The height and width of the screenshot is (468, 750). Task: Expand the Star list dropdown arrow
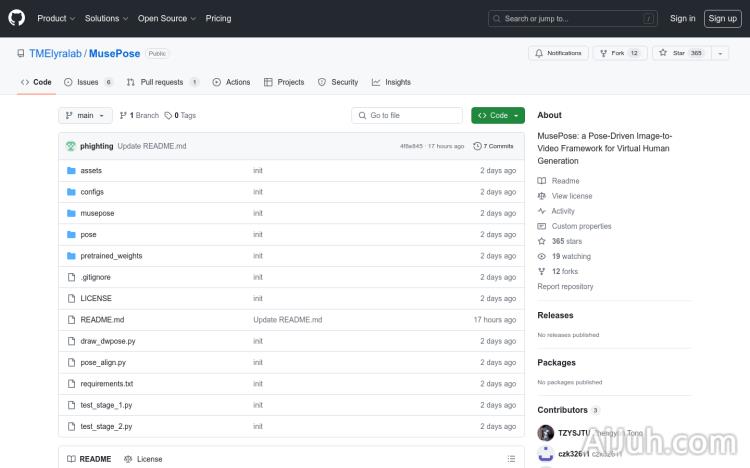(720, 53)
